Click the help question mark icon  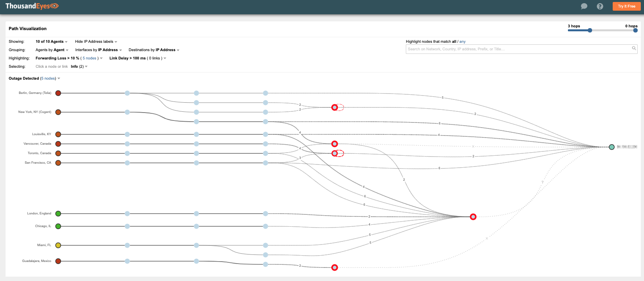coord(600,6)
